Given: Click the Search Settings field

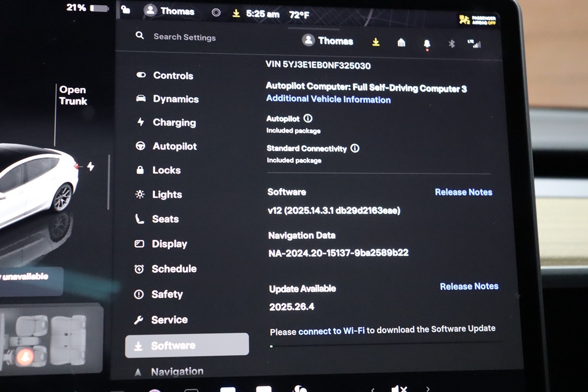Looking at the screenshot, I should tap(184, 37).
